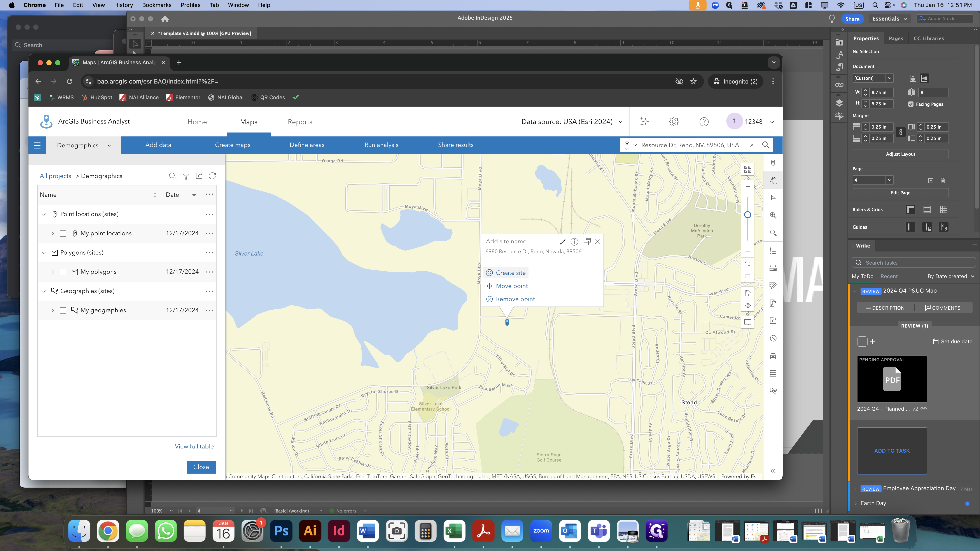Image resolution: width=980 pixels, height=551 pixels.
Task: Click Remove point in popup
Action: tap(511, 299)
